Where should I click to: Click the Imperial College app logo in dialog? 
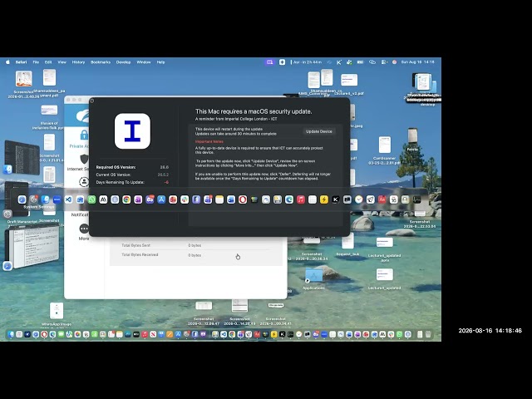pos(132,131)
